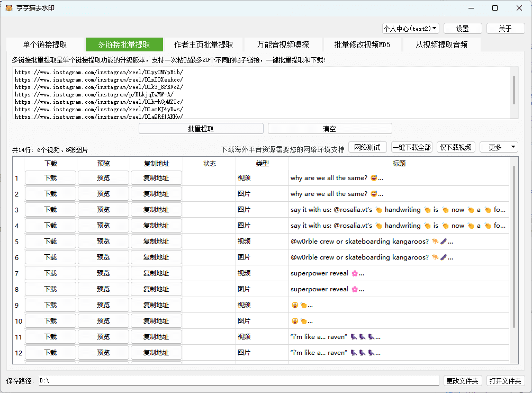The image size is (532, 393).
Task: Copy row 3 address with 复制地址
Action: [x=156, y=209]
